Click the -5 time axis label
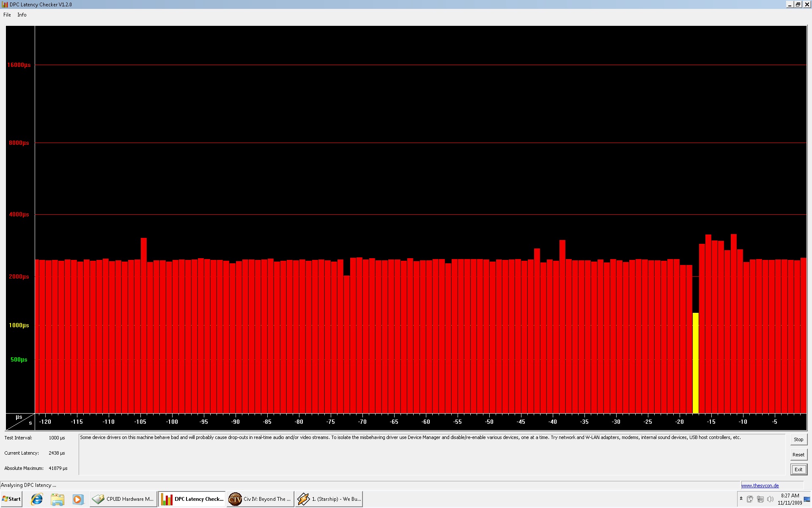The image size is (812, 508). 774,422
